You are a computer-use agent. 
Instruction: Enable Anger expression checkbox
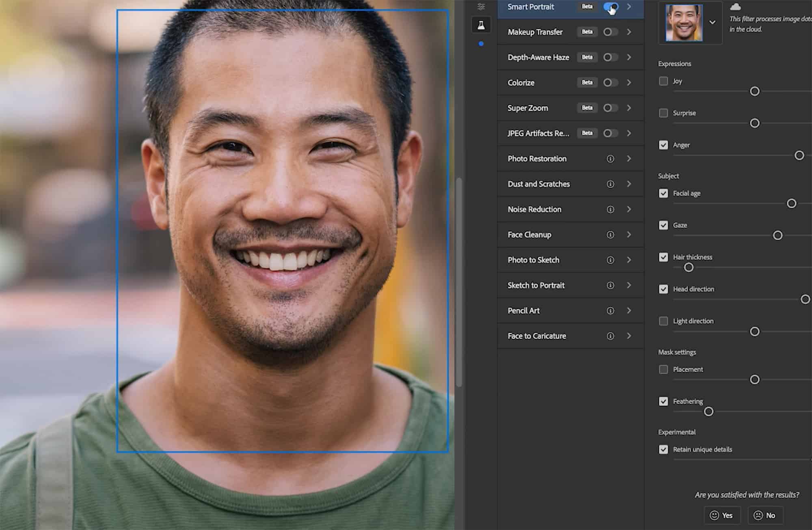pyautogui.click(x=663, y=145)
